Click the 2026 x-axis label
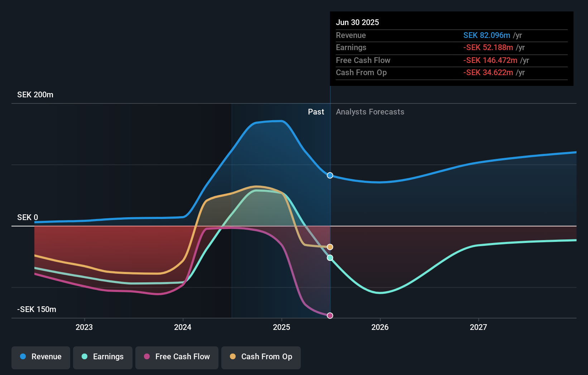 (380, 327)
